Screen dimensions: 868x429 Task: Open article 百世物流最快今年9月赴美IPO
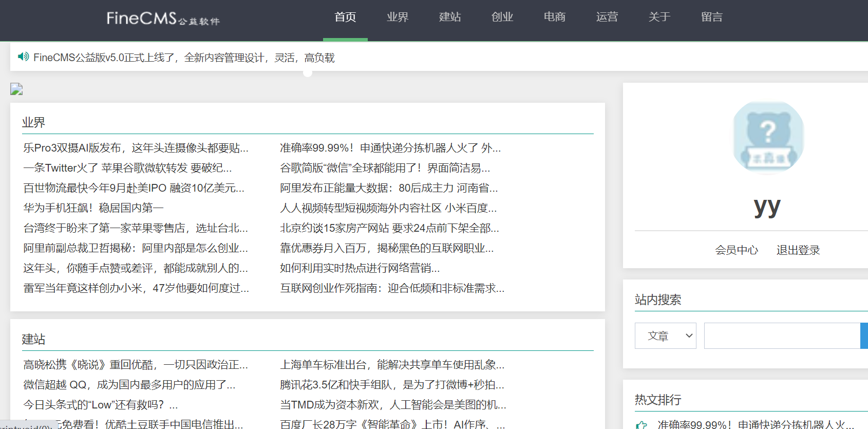(x=134, y=188)
